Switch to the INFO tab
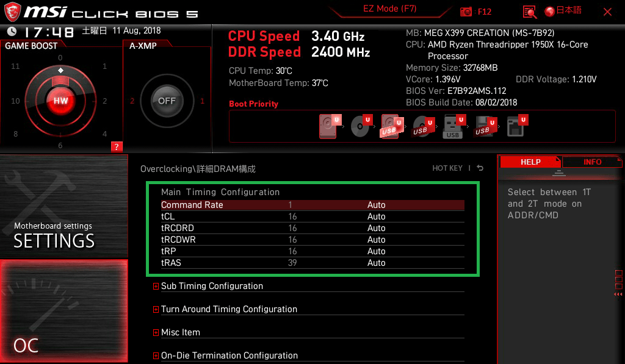The width and height of the screenshot is (625, 364). click(x=592, y=162)
